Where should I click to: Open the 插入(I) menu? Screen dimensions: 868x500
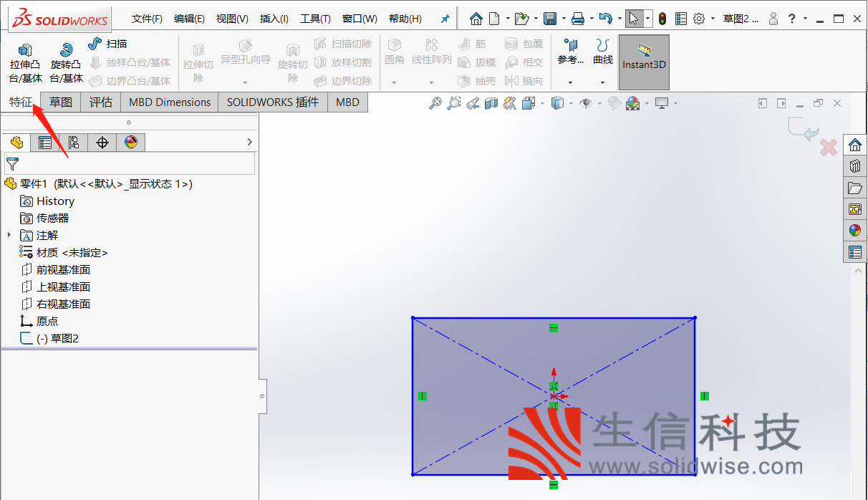pyautogui.click(x=274, y=19)
